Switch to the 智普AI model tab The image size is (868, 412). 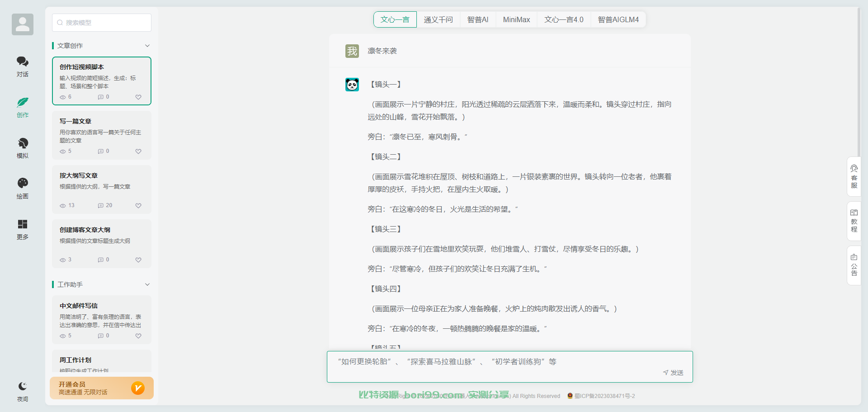(478, 19)
